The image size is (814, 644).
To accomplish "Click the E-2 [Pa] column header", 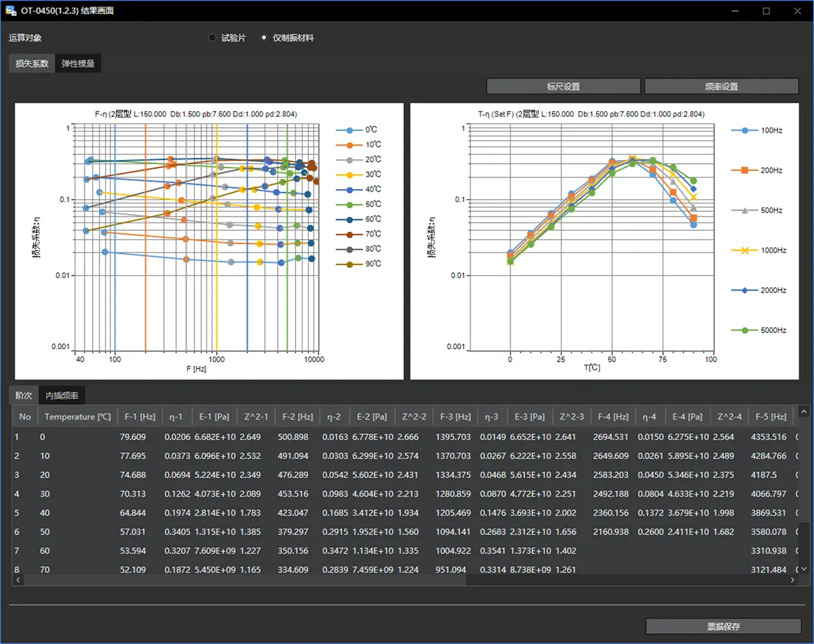I will point(373,416).
